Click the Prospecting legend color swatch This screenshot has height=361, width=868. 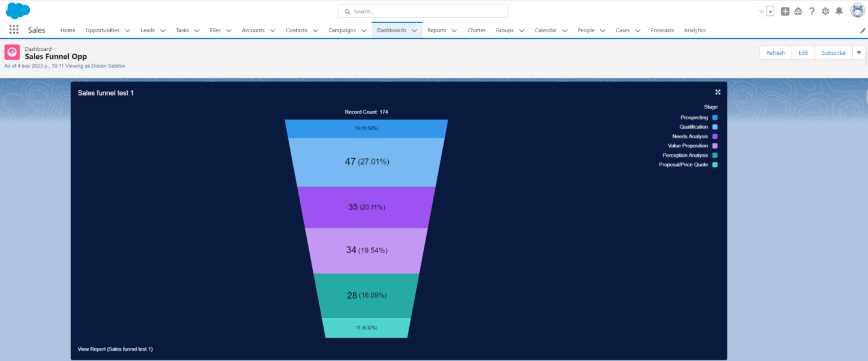715,117
